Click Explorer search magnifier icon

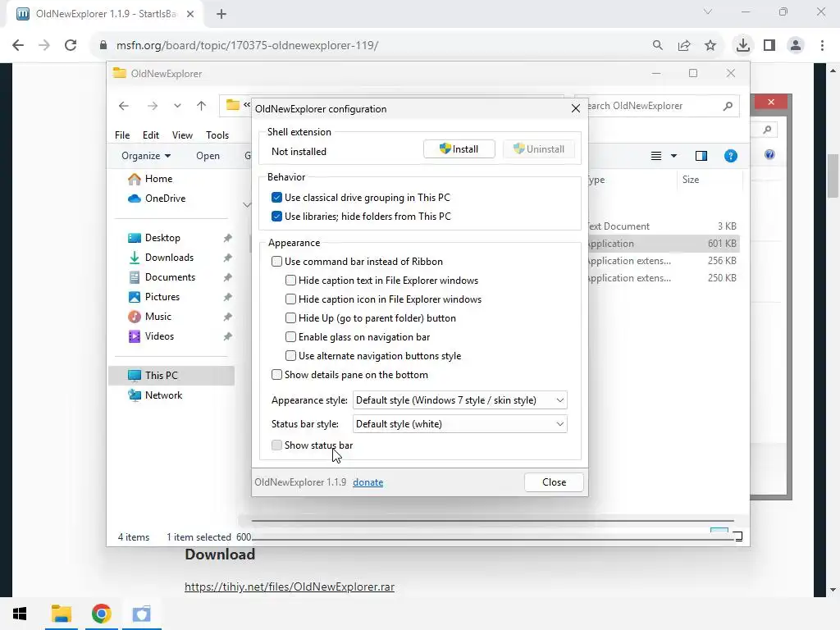pos(728,106)
